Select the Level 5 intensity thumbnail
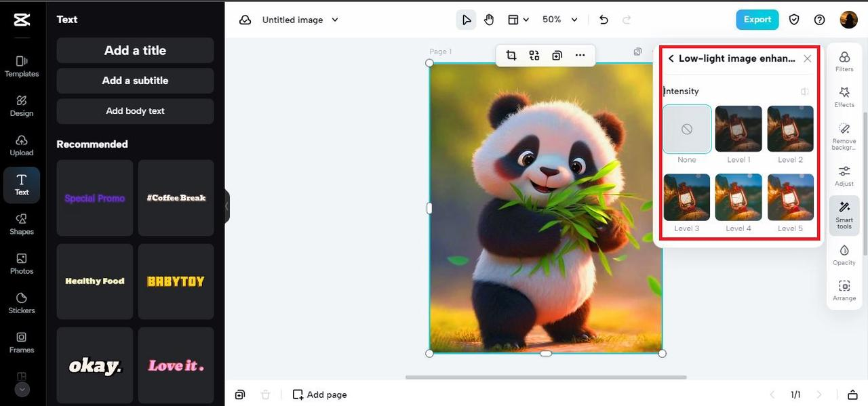The height and width of the screenshot is (406, 868). pyautogui.click(x=791, y=197)
